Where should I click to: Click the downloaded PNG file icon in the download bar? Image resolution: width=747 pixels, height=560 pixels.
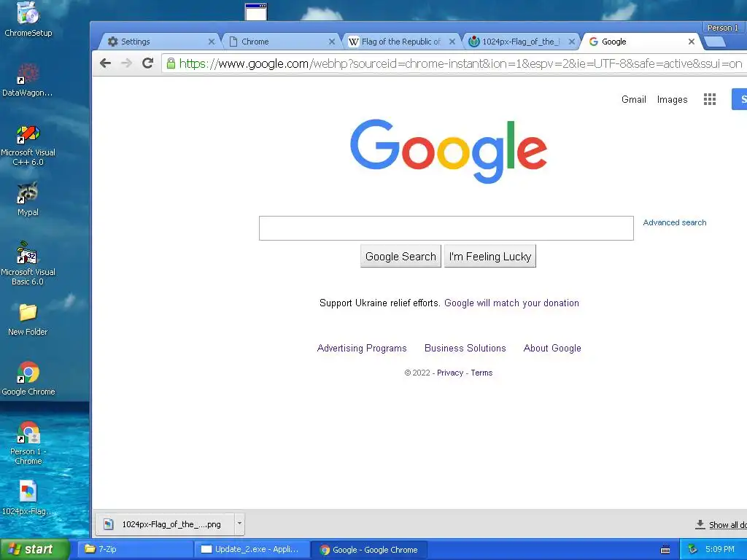coord(109,524)
